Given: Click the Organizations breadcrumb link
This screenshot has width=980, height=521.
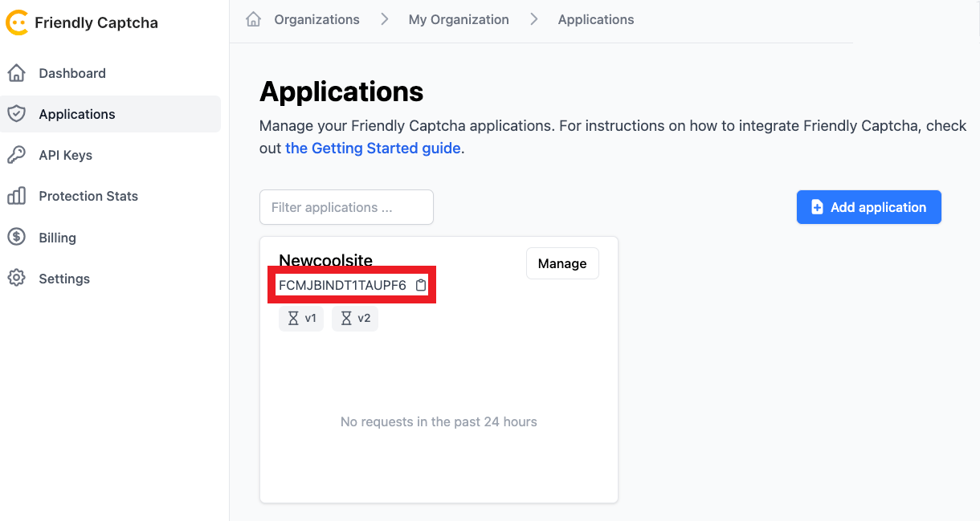Looking at the screenshot, I should (316, 19).
